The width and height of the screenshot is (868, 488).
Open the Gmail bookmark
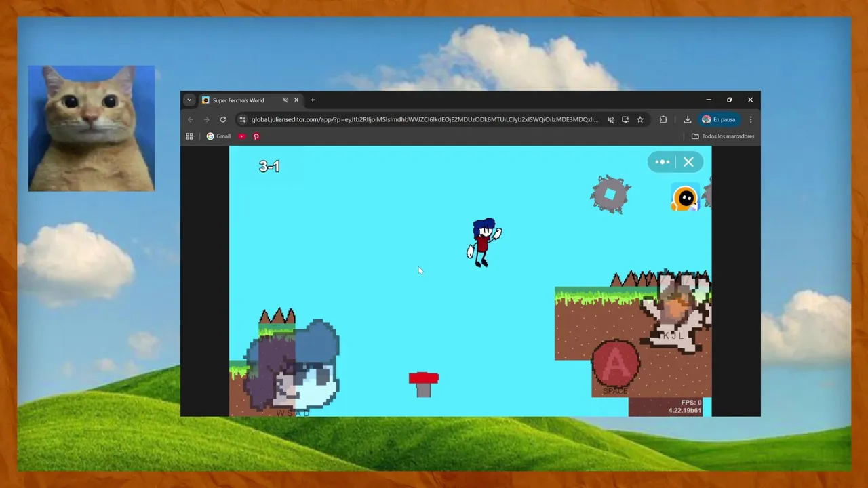point(218,136)
